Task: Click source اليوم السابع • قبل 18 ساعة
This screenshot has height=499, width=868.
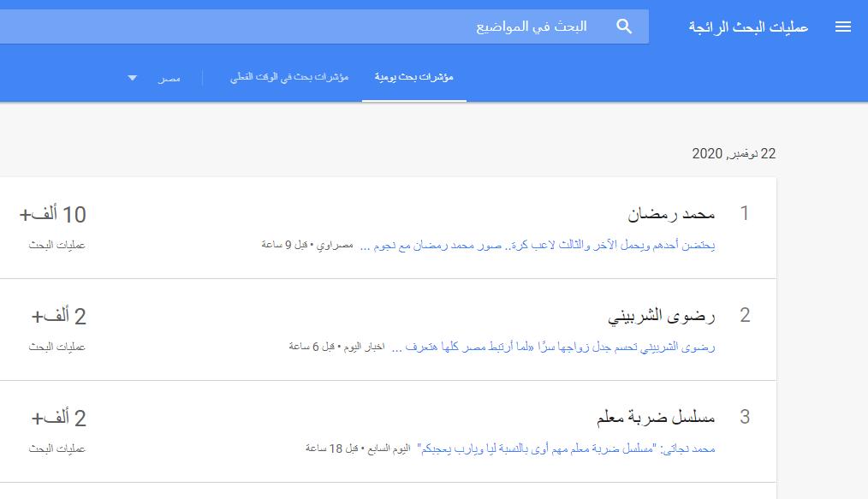Action: (x=358, y=449)
